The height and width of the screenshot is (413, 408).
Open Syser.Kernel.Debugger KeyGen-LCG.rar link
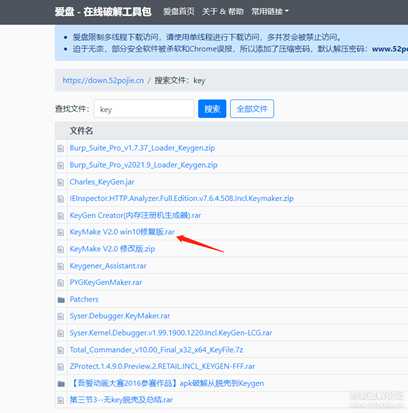(171, 333)
